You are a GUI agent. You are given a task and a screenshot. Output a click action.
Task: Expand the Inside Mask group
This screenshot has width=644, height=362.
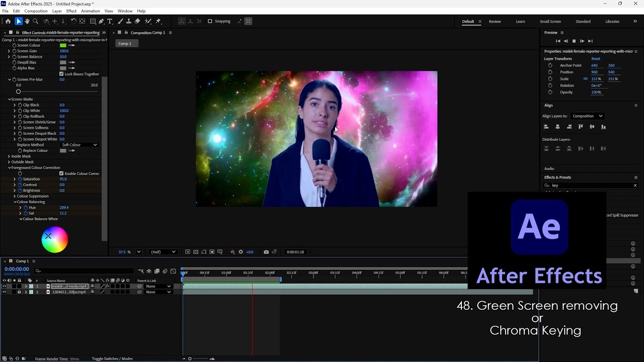(9, 156)
